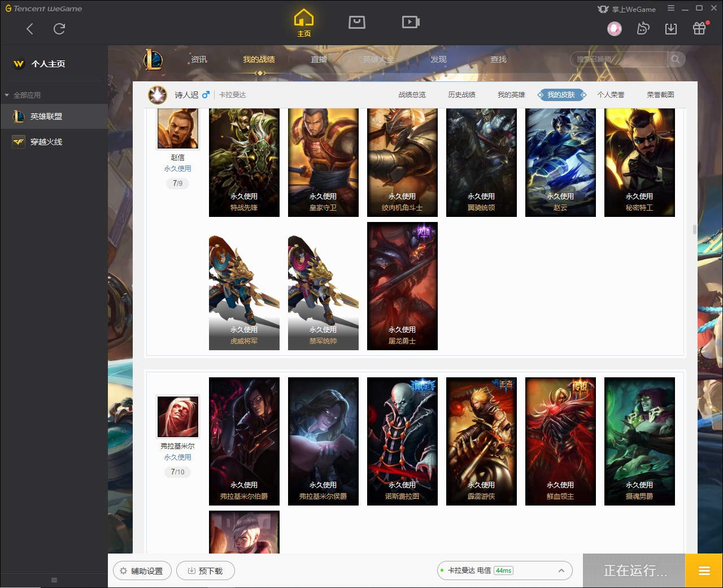Open the 英雄大全 tab

tap(378, 59)
